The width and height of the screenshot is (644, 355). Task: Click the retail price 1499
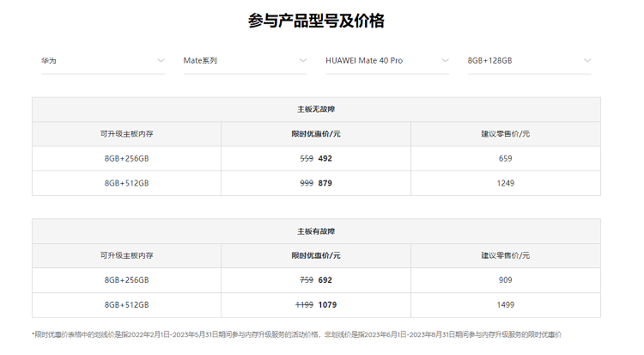tap(505, 305)
